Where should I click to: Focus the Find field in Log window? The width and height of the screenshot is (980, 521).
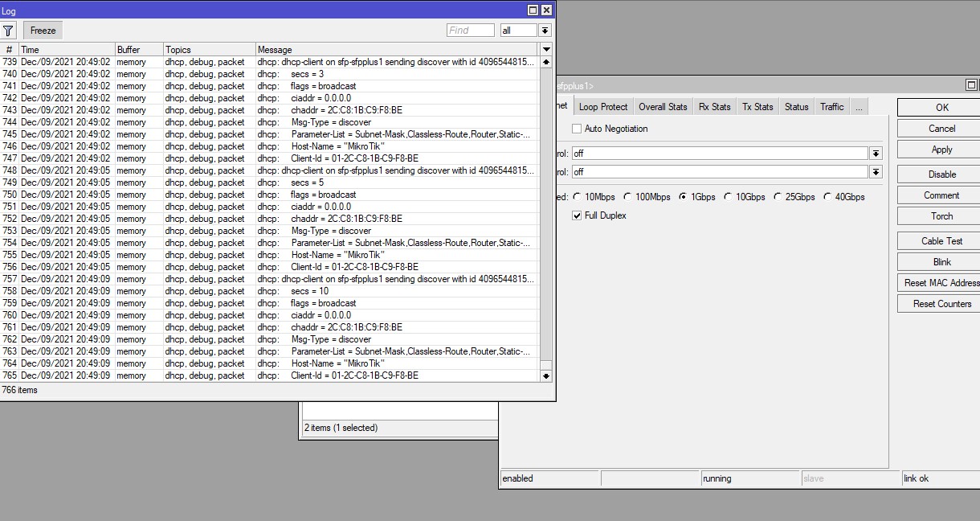click(471, 31)
